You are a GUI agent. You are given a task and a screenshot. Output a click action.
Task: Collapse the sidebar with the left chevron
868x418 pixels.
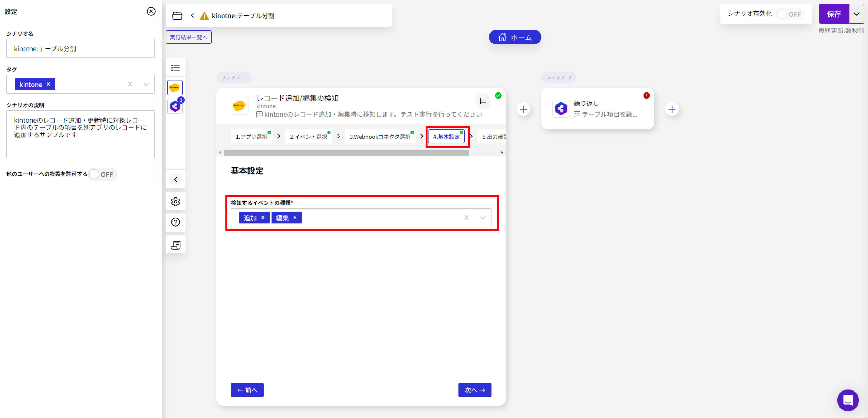click(x=176, y=179)
